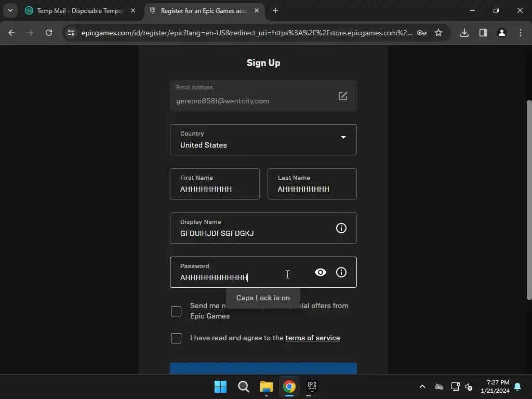Click the Last Name field

point(312,184)
